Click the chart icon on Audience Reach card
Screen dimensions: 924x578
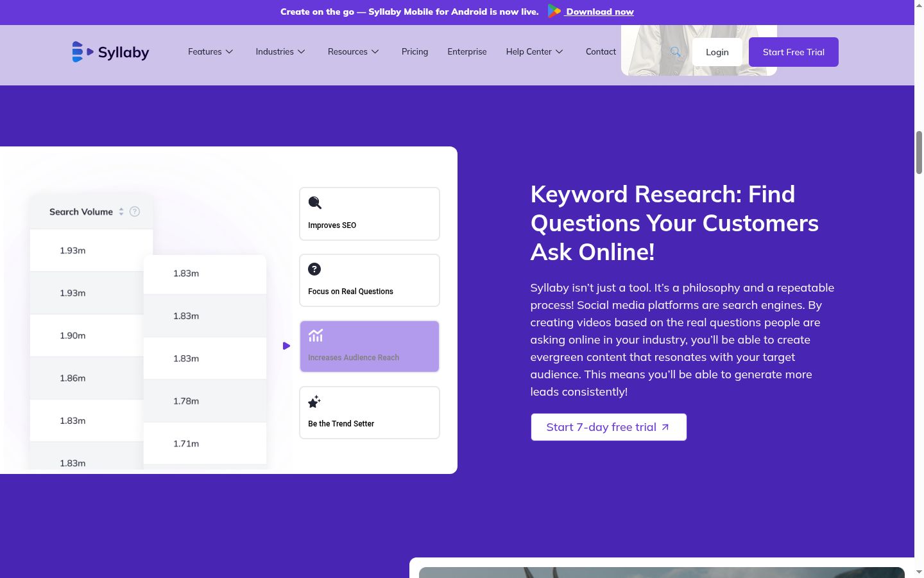pos(316,335)
